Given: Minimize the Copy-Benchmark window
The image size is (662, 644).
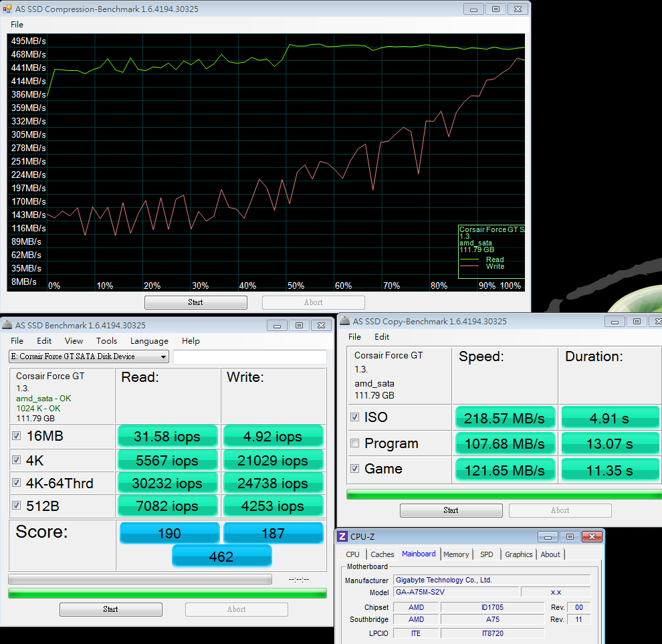Looking at the screenshot, I should pos(615,322).
